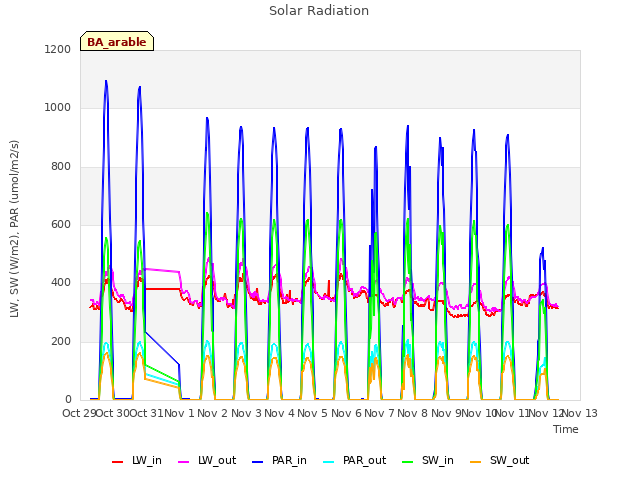Click the SW_out legend label
Image resolution: width=640 pixels, height=480 pixels.
[509, 460]
